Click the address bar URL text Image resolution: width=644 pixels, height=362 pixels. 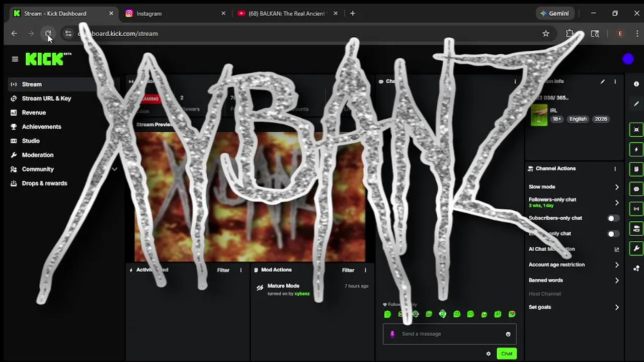coord(118,34)
